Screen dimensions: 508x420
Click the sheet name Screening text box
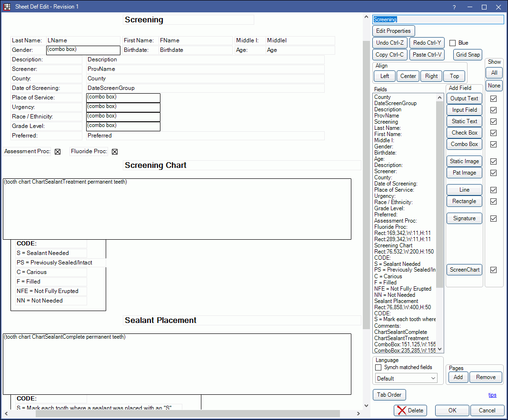[438, 20]
